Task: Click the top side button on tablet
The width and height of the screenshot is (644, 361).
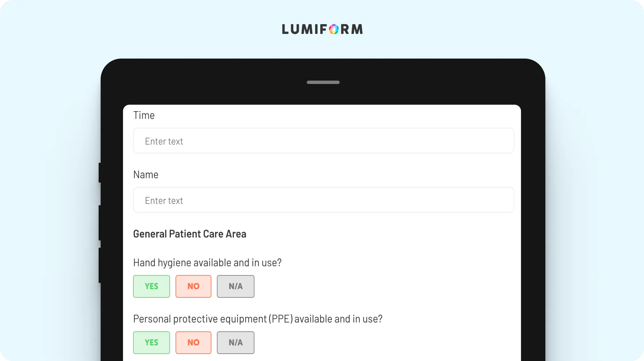Action: coord(100,173)
